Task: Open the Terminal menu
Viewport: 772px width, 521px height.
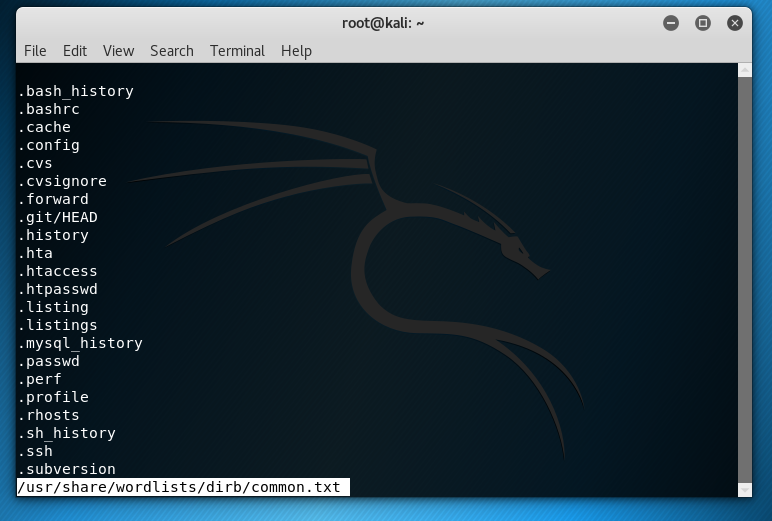Action: click(x=237, y=51)
